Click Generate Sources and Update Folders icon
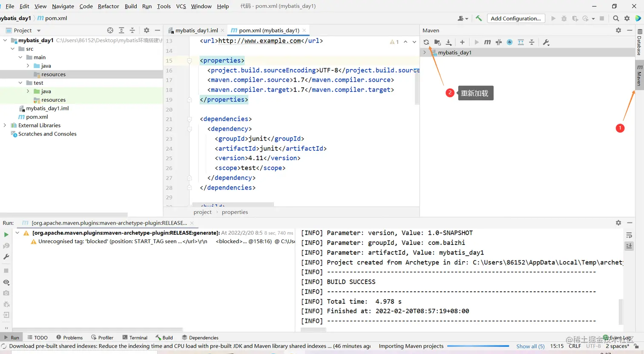Screen dimensions: 644x354 437,42
